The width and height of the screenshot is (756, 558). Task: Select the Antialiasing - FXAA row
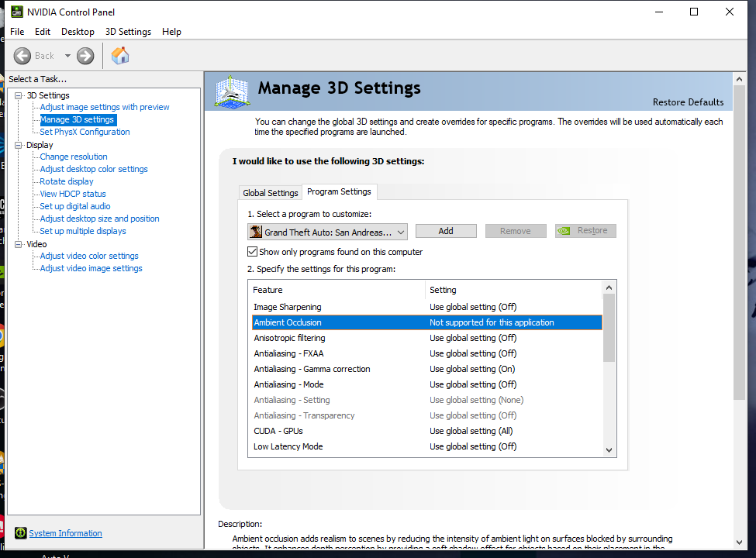426,353
